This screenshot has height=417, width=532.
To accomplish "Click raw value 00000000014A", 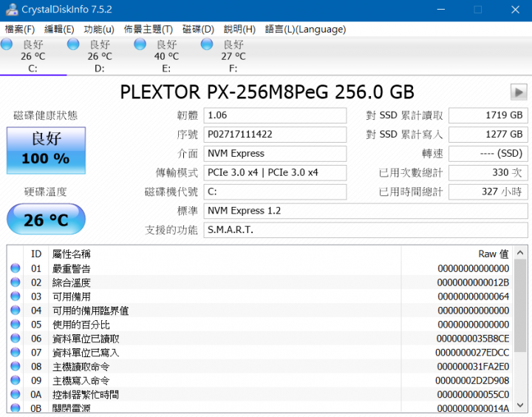I will pos(473,408).
